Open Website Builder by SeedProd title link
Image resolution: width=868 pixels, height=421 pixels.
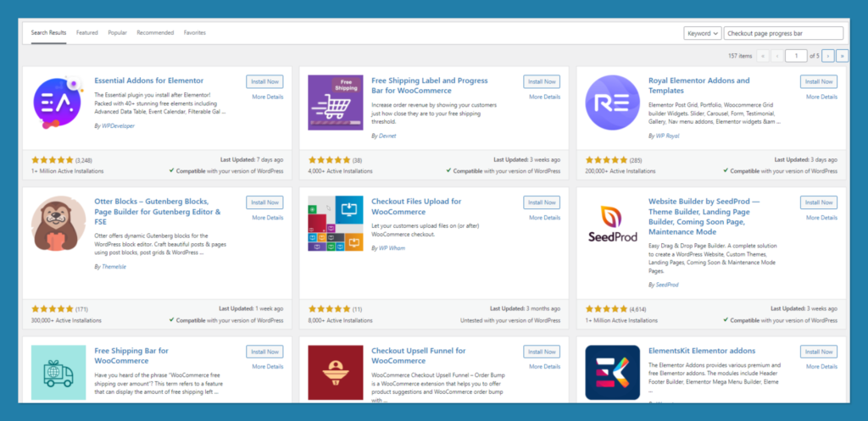pos(704,216)
